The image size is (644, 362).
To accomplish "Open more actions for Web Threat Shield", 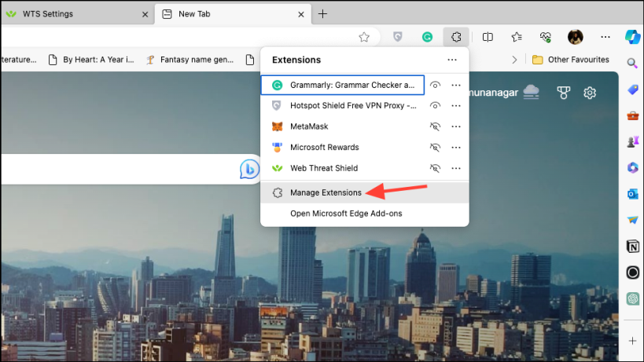I will 456,168.
